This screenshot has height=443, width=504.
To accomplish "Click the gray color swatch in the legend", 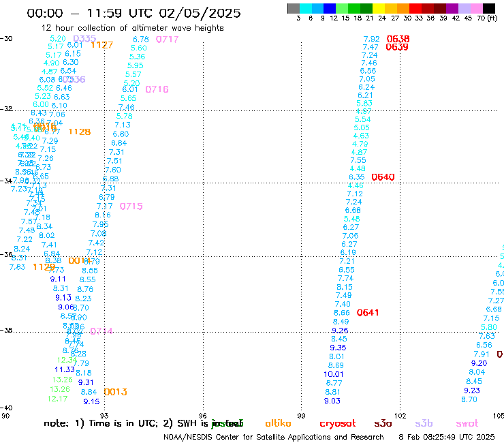I will pyautogui.click(x=294, y=8).
